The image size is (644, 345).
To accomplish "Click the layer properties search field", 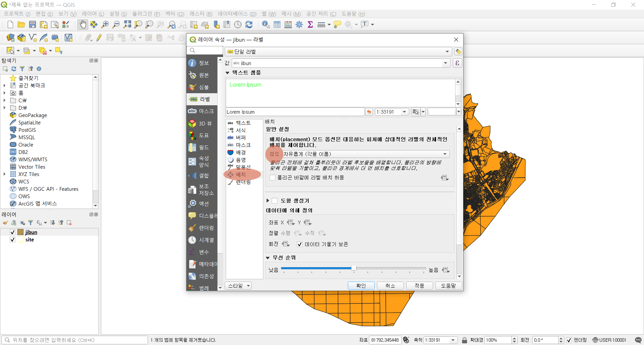I will 205,50.
